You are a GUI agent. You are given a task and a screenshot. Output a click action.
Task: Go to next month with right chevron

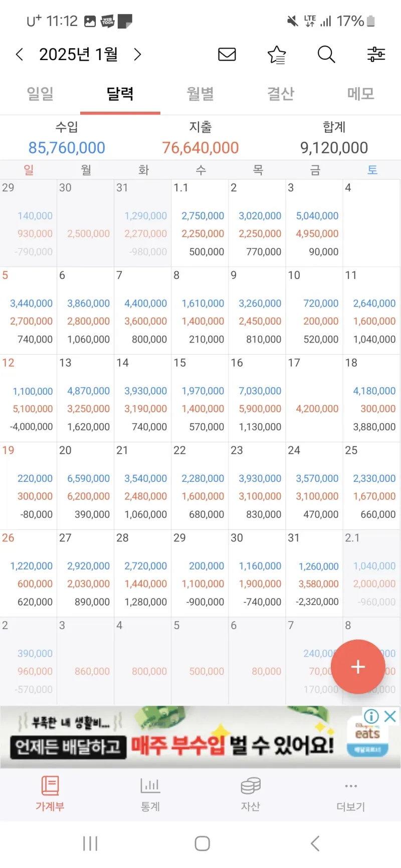pyautogui.click(x=137, y=54)
